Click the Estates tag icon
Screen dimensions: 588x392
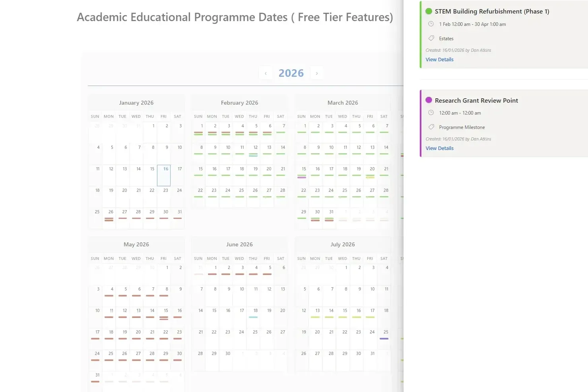tap(431, 38)
